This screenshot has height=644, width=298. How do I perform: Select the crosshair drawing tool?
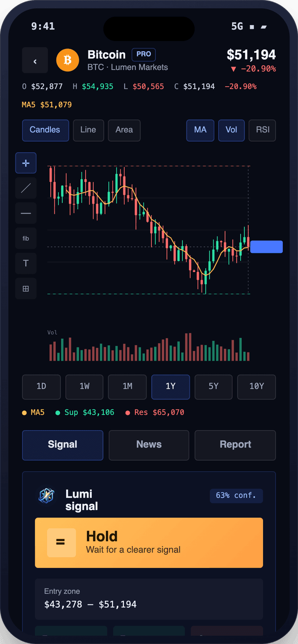(x=26, y=163)
